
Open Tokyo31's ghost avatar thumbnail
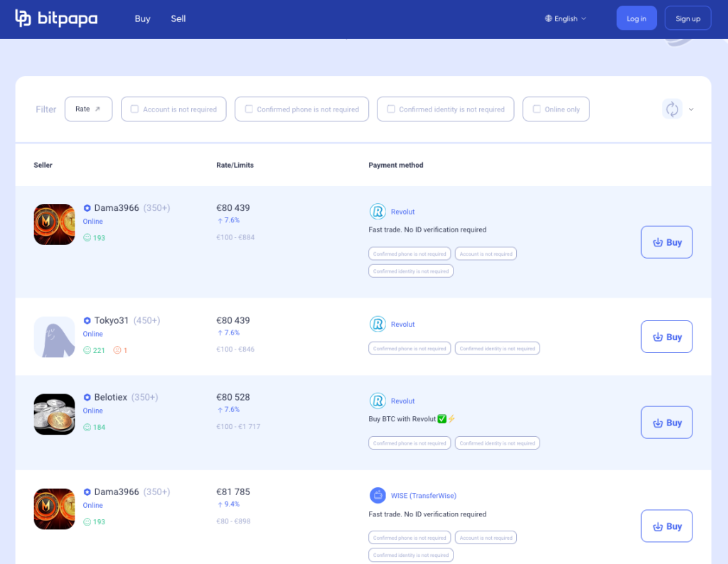tap(54, 337)
